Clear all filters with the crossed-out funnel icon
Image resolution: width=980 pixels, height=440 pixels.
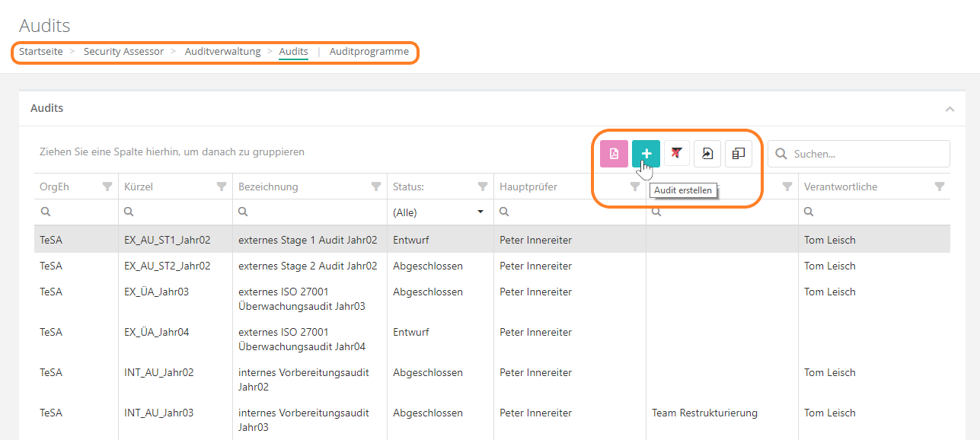click(676, 154)
